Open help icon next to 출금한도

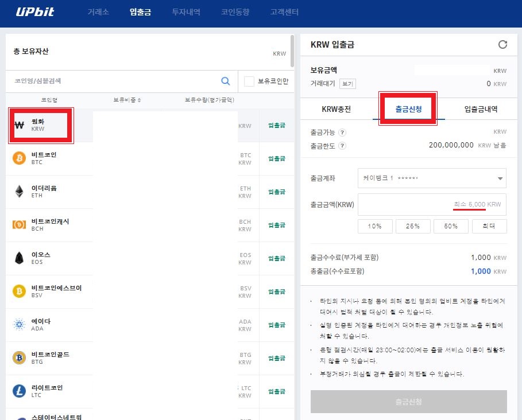342,146
